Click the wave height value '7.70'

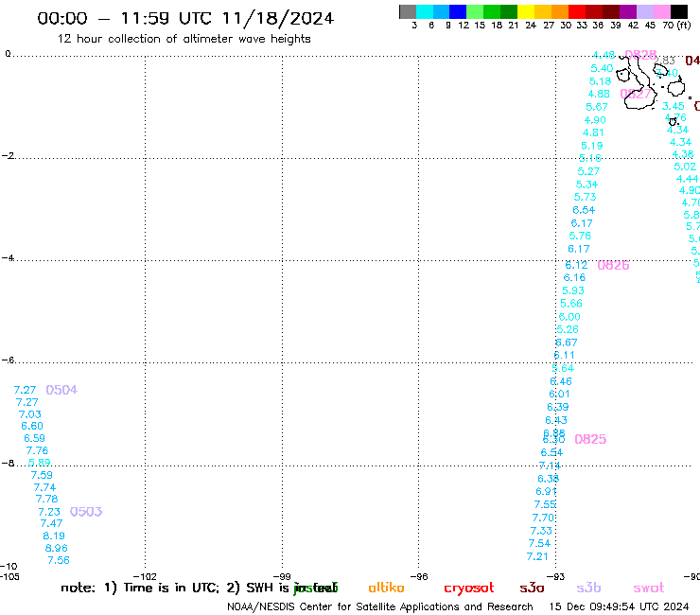click(543, 518)
